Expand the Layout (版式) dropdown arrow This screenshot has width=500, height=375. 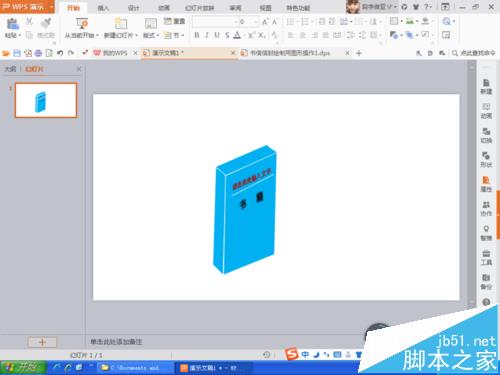point(158,35)
